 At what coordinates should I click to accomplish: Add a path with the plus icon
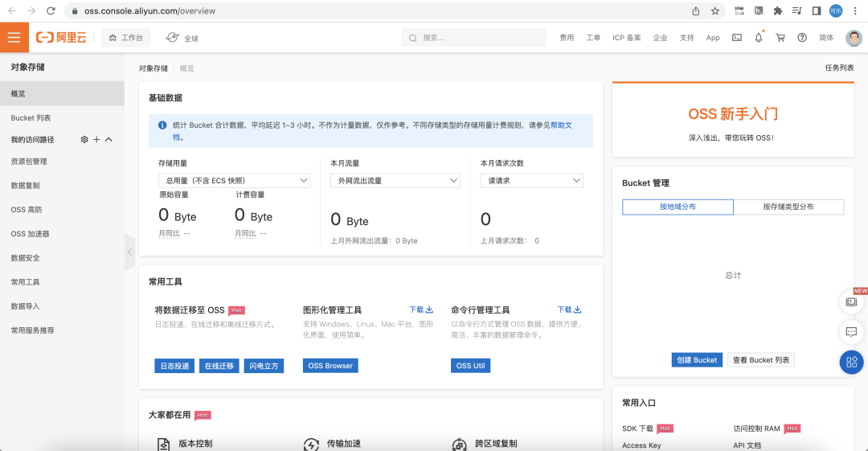click(x=96, y=140)
